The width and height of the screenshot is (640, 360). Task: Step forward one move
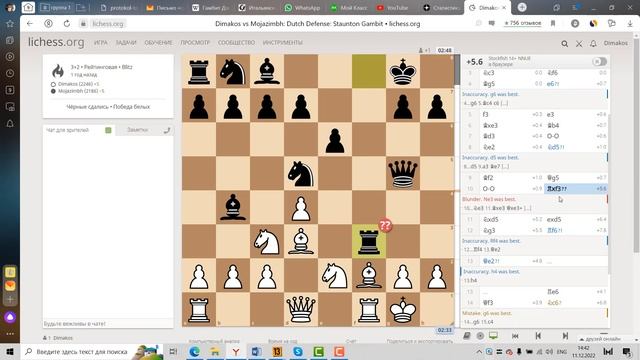tap(565, 336)
